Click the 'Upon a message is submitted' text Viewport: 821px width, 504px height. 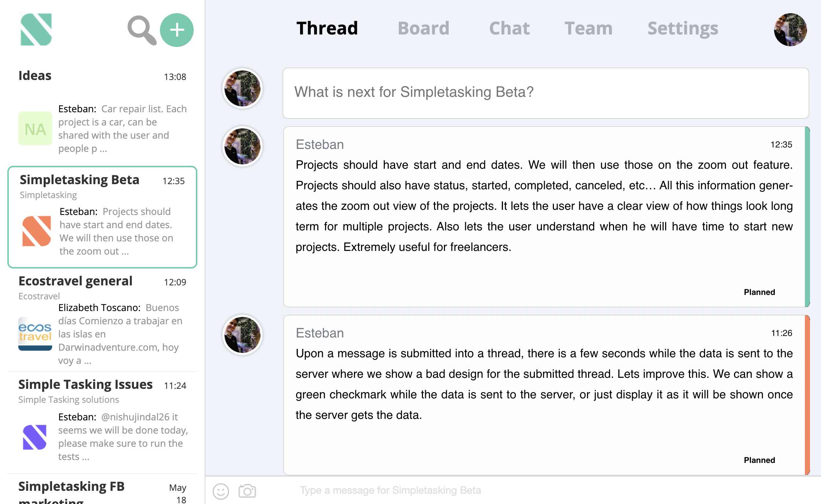[544, 384]
